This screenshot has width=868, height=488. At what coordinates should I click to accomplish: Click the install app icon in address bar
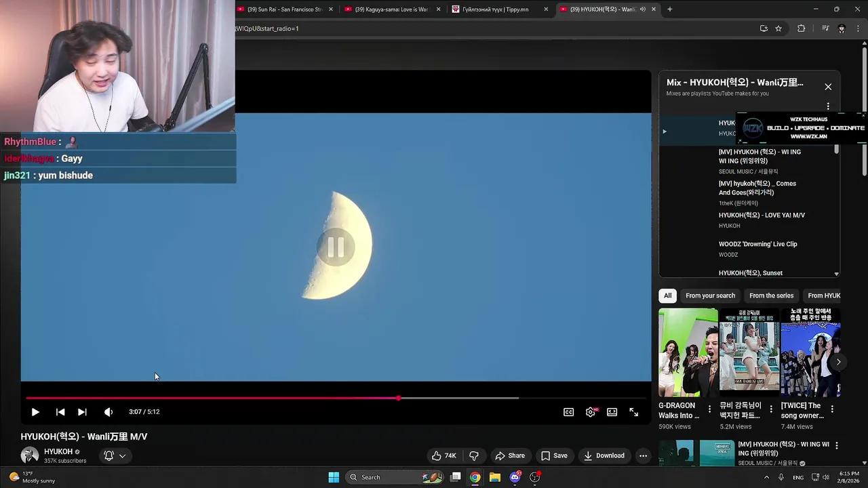[764, 28]
